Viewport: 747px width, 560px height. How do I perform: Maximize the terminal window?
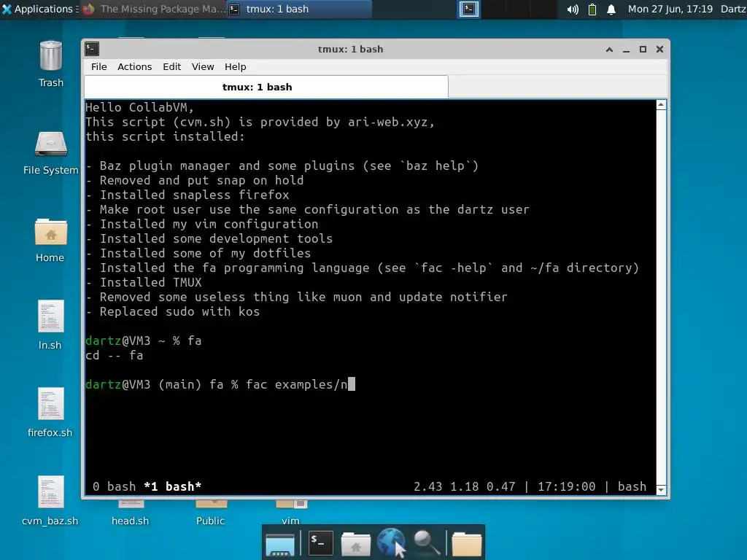pos(643,49)
